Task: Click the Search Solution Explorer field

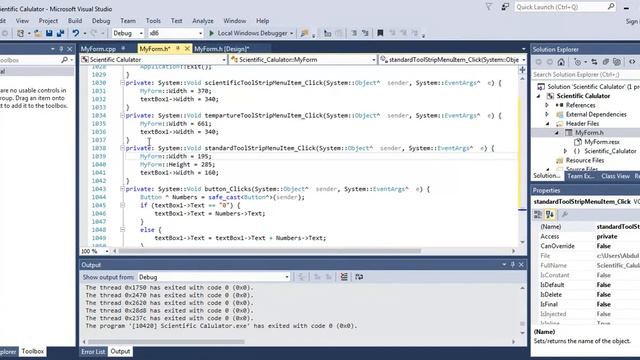Action: tap(586, 75)
